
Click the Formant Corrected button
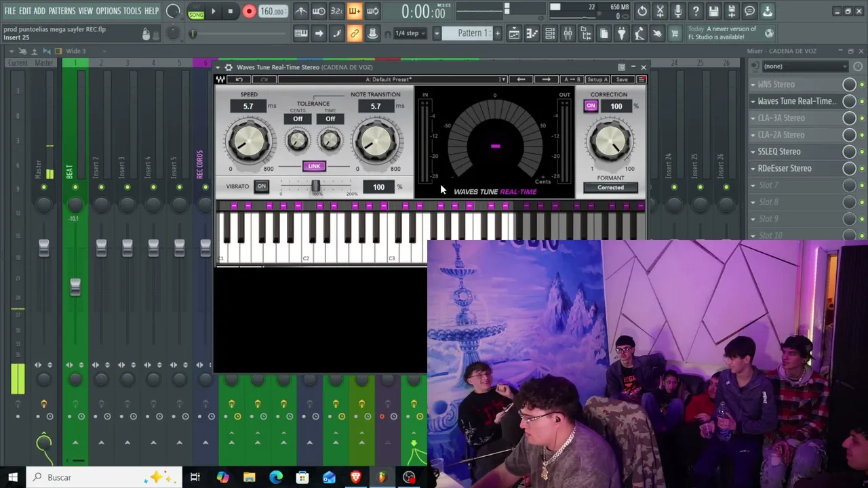tap(610, 188)
